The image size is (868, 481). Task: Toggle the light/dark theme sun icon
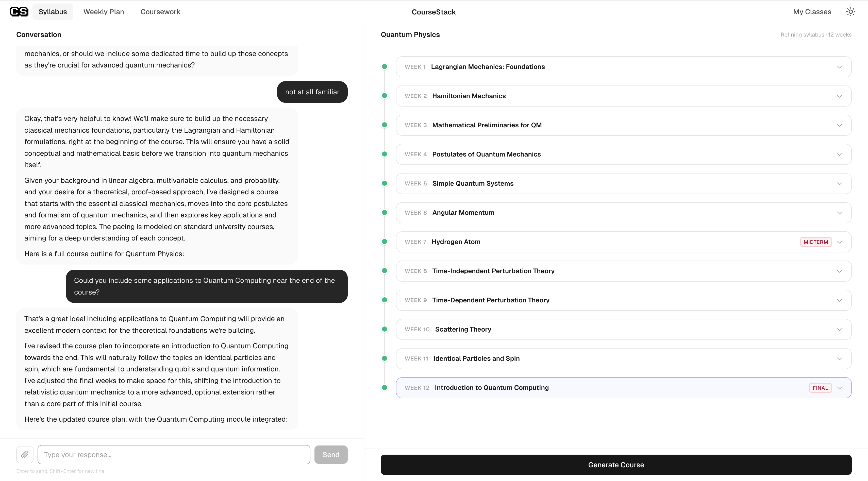click(x=850, y=12)
